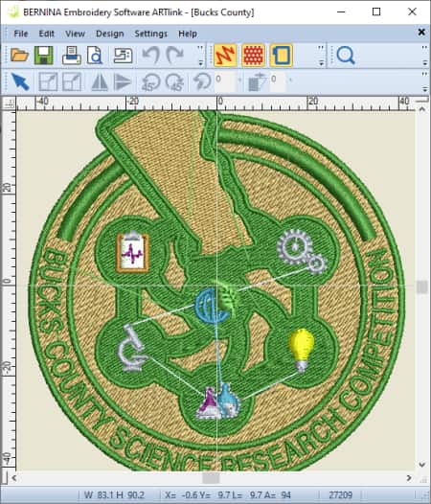
Task: Open the Settings menu
Action: pyautogui.click(x=150, y=34)
